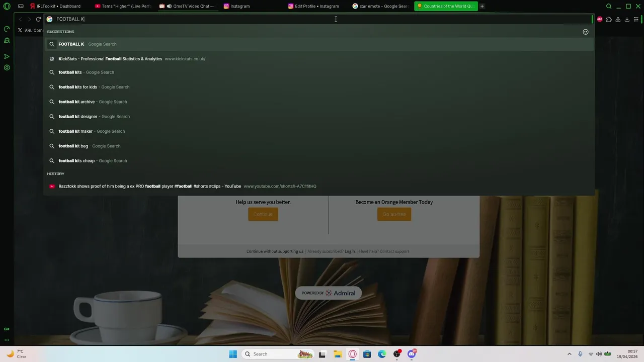Switch to star emote Google Search tab
Screen dimensions: 644x362
point(381,6)
